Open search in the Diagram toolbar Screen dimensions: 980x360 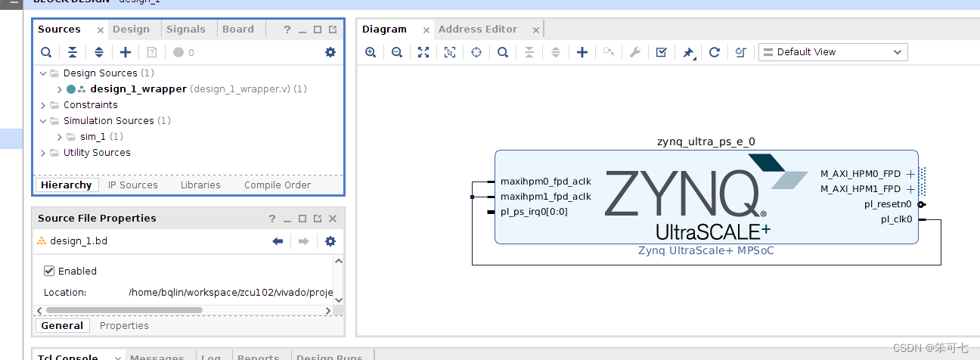point(503,52)
